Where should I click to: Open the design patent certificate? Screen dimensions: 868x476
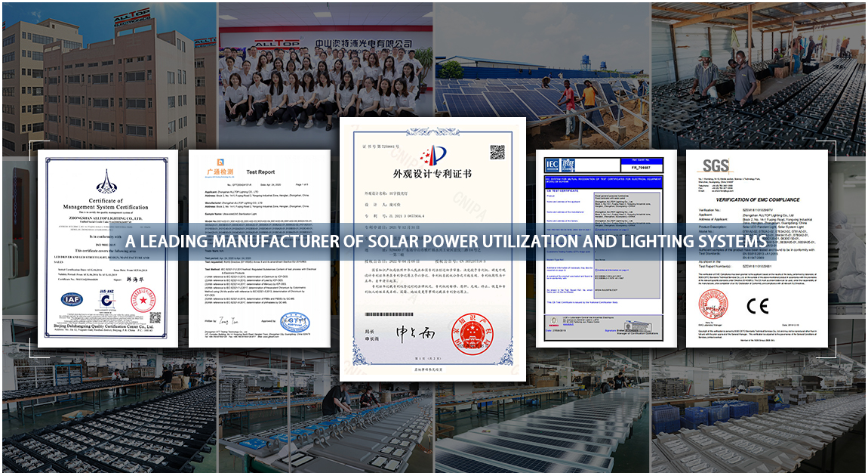[432, 249]
